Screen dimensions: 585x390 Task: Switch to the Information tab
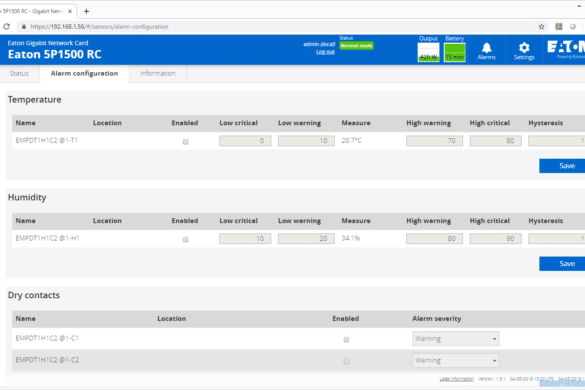[158, 74]
